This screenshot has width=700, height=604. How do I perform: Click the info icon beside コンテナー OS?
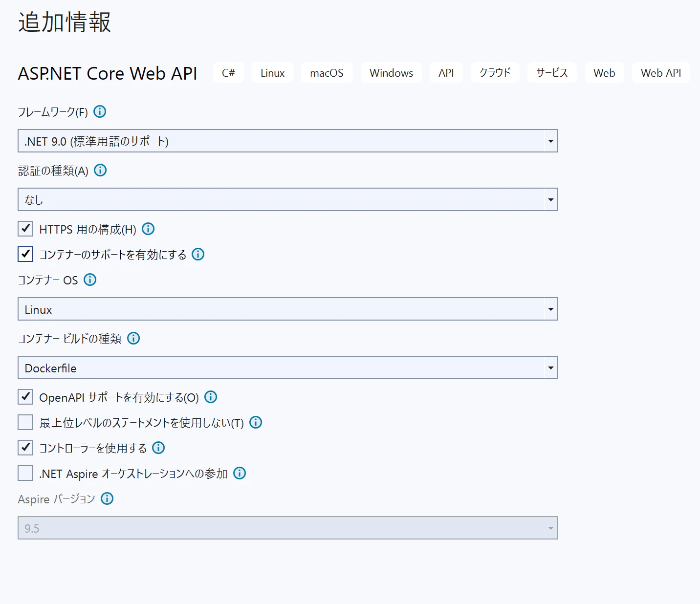(90, 280)
